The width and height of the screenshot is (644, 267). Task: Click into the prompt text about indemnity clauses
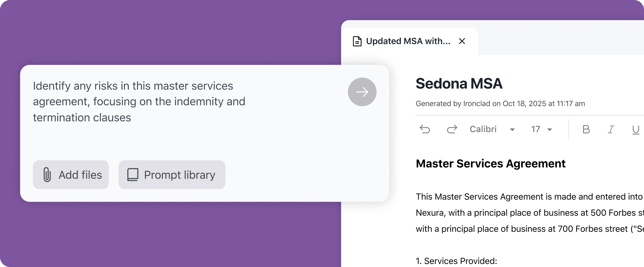click(139, 102)
